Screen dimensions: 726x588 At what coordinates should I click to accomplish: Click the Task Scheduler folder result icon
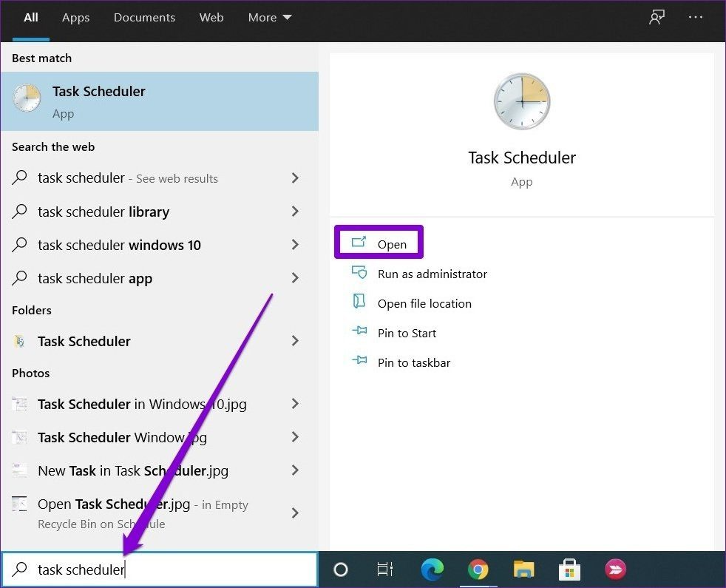[19, 342]
